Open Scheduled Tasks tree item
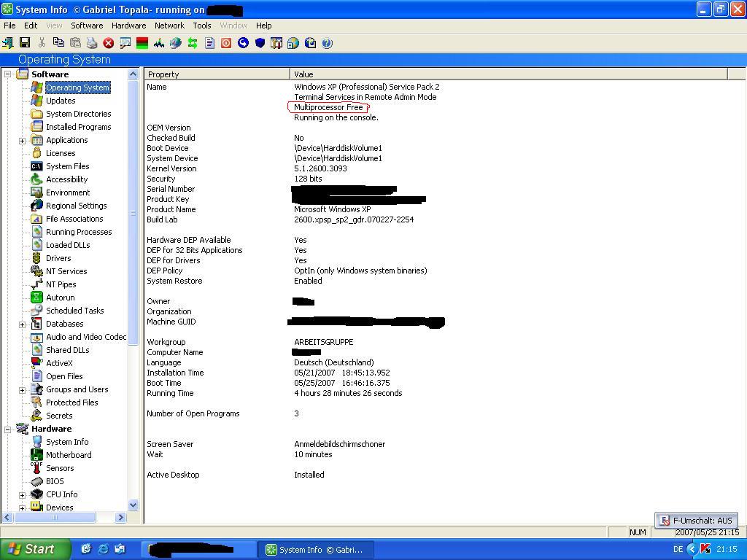Image resolution: width=747 pixels, height=560 pixels. click(x=75, y=311)
